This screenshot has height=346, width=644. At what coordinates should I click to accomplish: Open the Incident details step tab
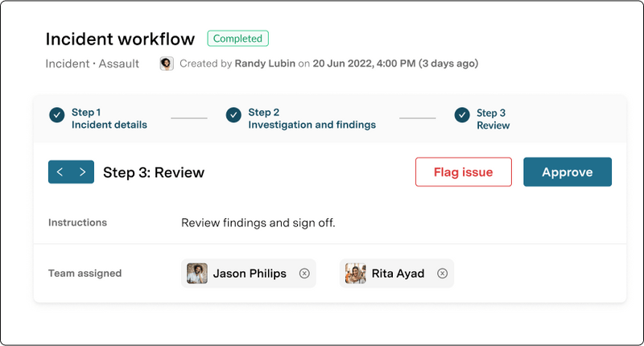coord(109,119)
